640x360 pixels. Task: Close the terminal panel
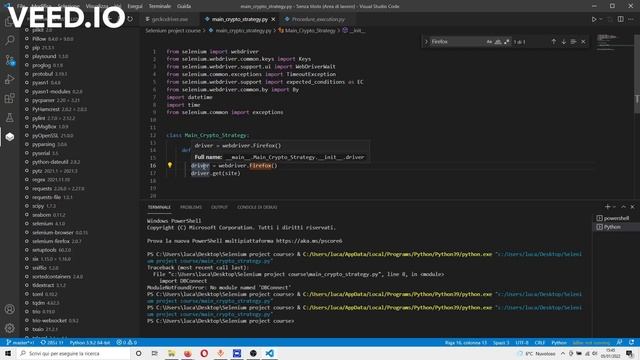click(632, 207)
